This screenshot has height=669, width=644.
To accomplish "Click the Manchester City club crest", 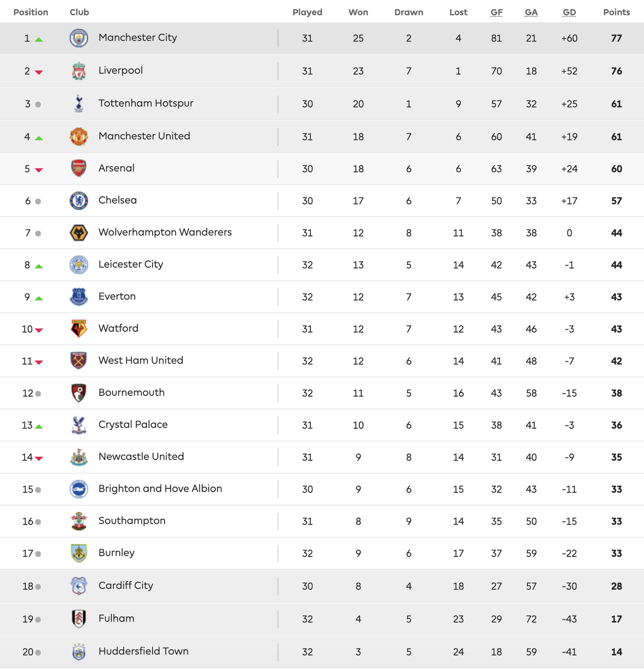I will (x=79, y=38).
